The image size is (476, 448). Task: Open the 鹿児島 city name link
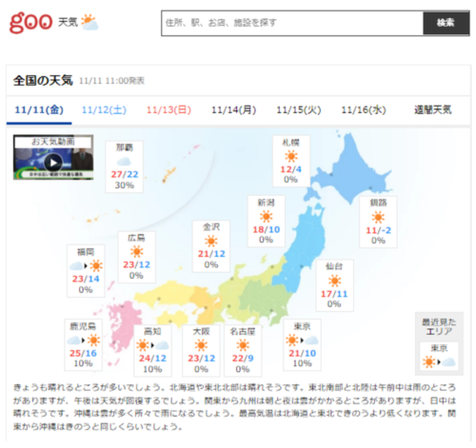[83, 326]
